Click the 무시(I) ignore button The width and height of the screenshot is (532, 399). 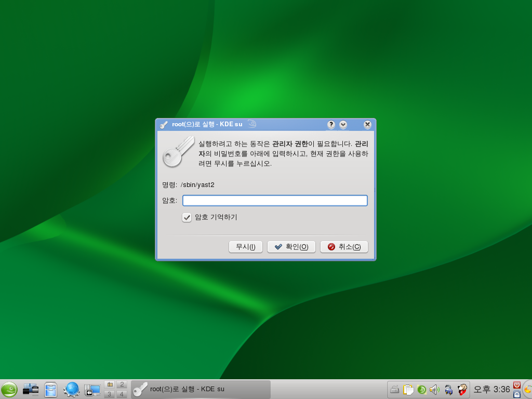click(x=246, y=247)
